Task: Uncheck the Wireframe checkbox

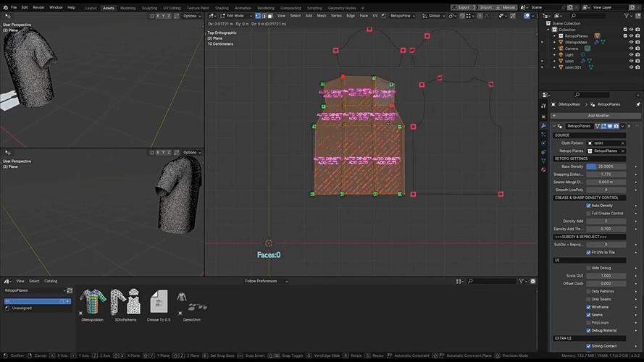Action: pos(588,307)
